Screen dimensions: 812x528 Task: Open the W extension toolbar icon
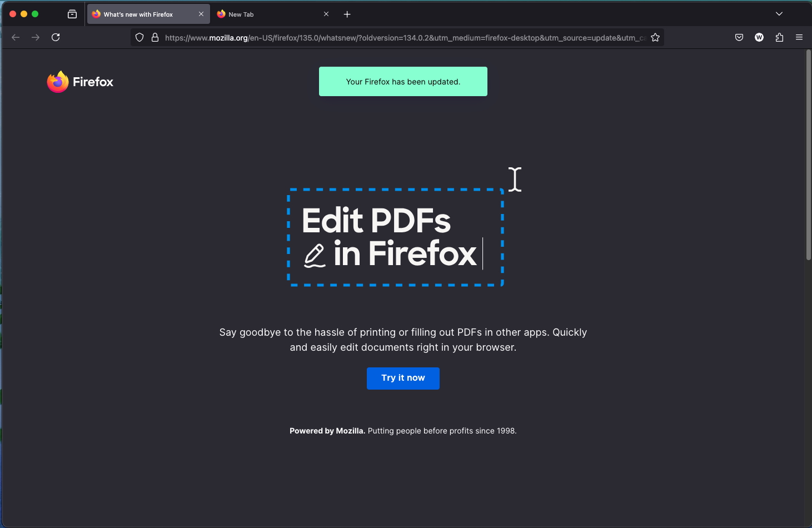point(759,37)
